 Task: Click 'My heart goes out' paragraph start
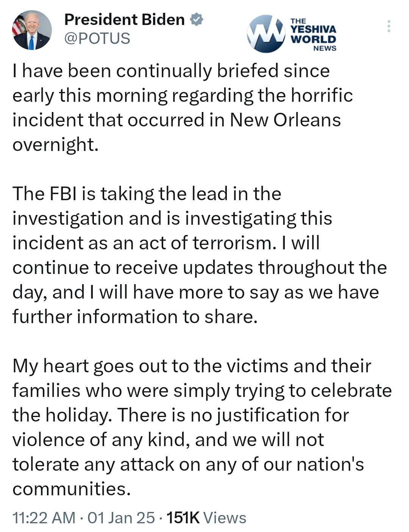[73, 366]
